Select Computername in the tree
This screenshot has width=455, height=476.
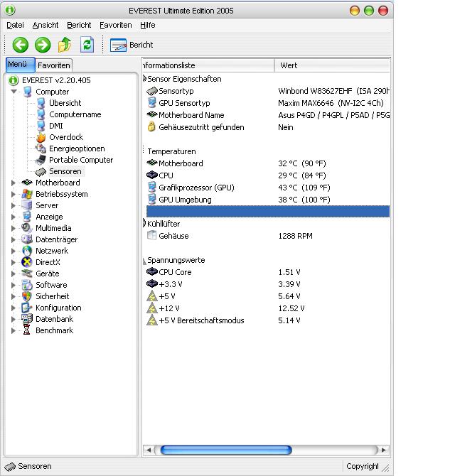point(75,114)
